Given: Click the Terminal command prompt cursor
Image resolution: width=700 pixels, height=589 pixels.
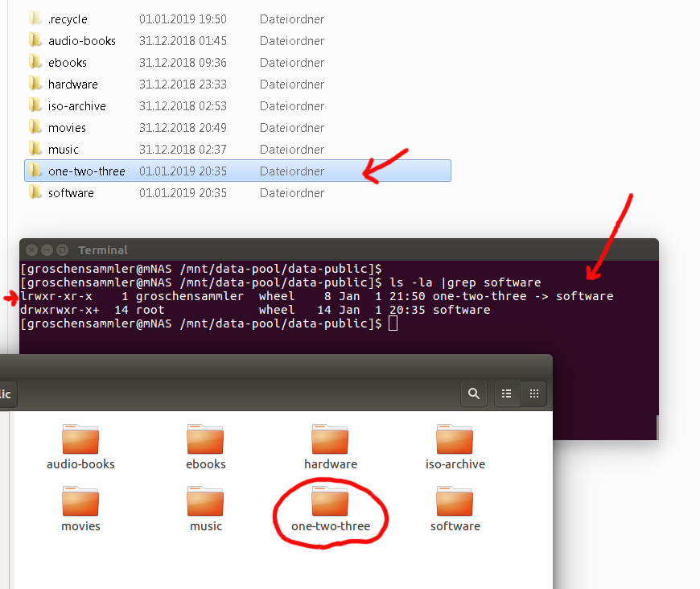Looking at the screenshot, I should point(393,323).
